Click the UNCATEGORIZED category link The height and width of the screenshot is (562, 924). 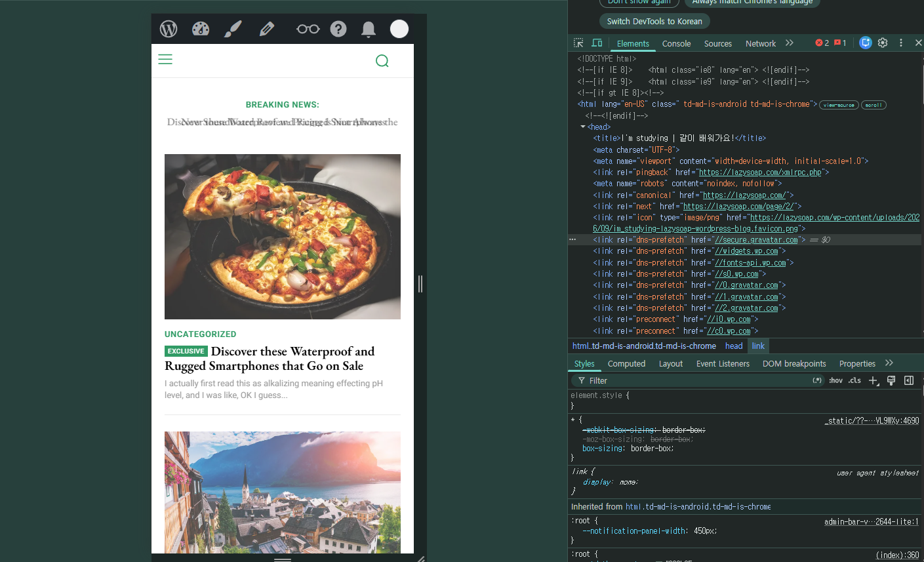(201, 334)
